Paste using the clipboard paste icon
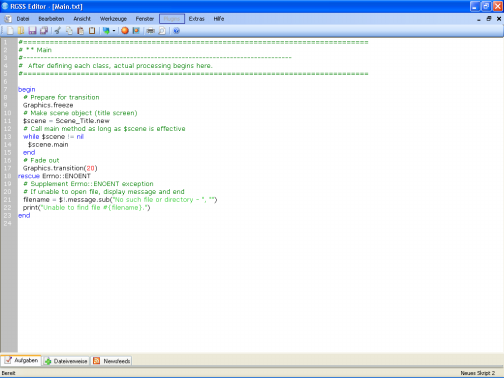The width and height of the screenshot is (504, 378). [x=80, y=31]
